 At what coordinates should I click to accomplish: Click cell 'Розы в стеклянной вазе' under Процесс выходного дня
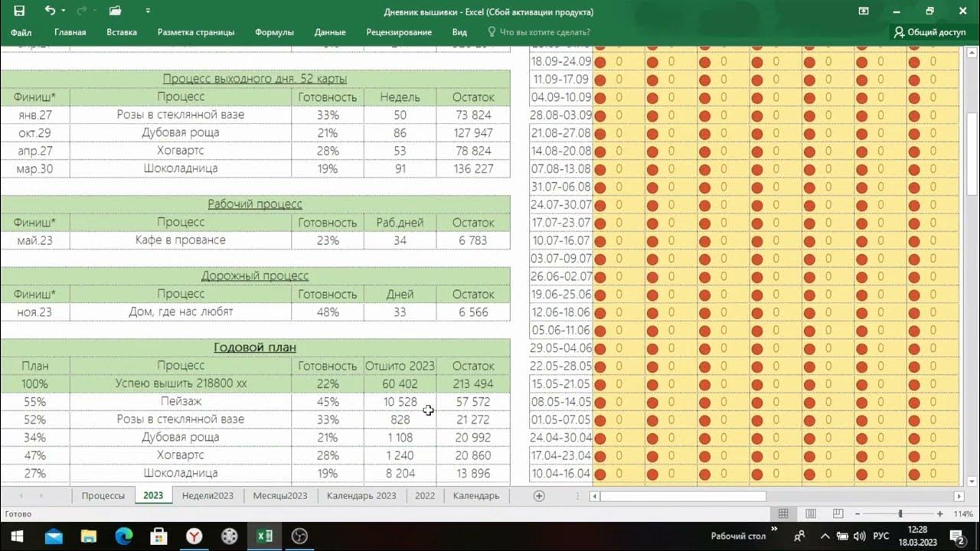[x=181, y=115]
